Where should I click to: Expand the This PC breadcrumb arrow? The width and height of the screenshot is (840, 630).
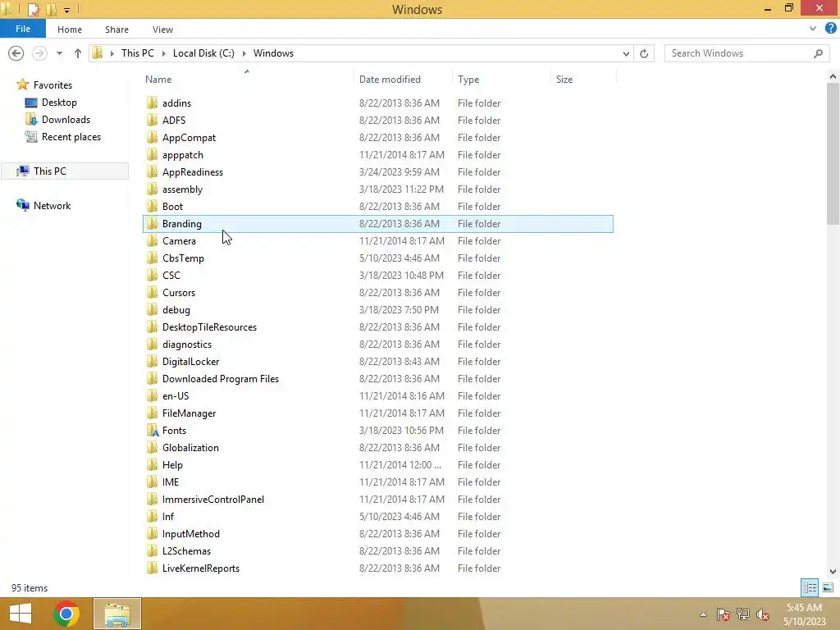(163, 53)
